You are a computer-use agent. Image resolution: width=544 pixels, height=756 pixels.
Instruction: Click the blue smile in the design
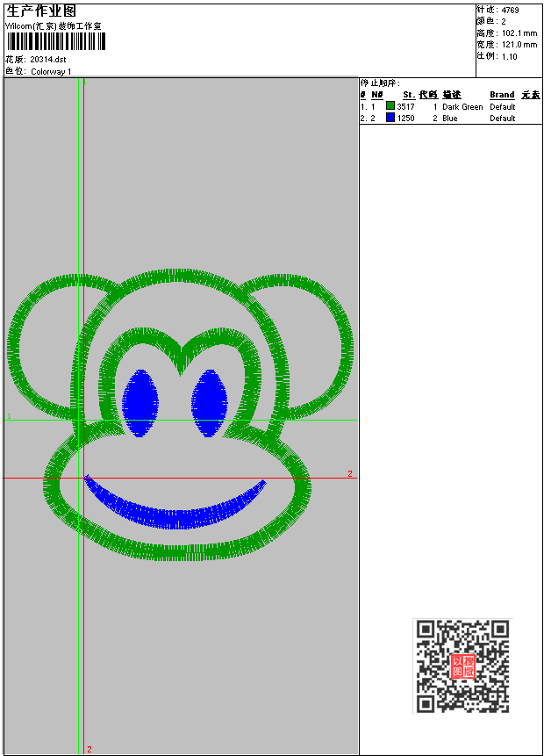[x=175, y=503]
